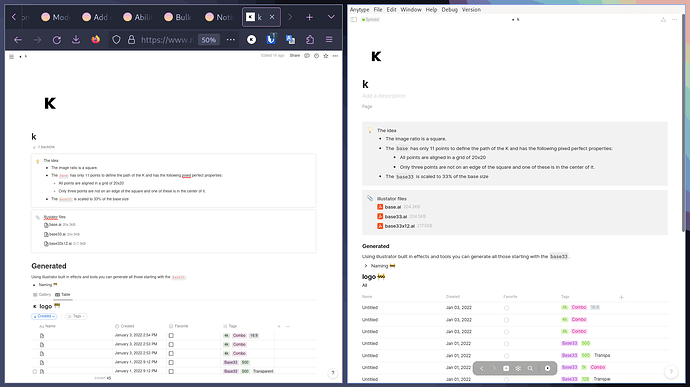Open Notion page more options menu
Image resolution: width=690 pixels, height=387 pixels.
(x=335, y=56)
